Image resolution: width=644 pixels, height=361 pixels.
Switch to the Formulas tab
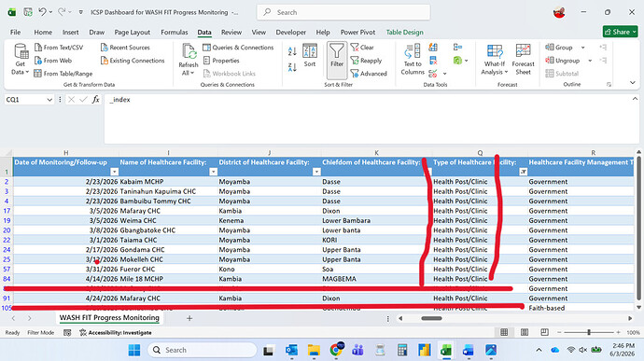tap(175, 32)
